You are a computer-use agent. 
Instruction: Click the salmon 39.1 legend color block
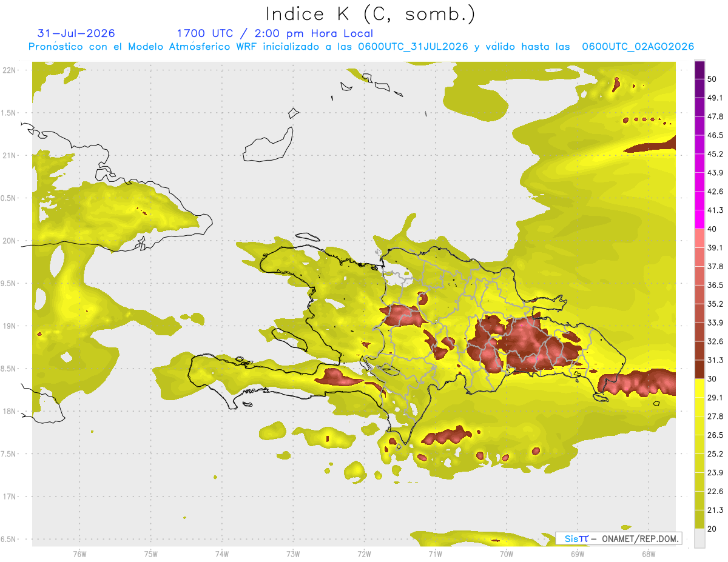click(x=699, y=238)
